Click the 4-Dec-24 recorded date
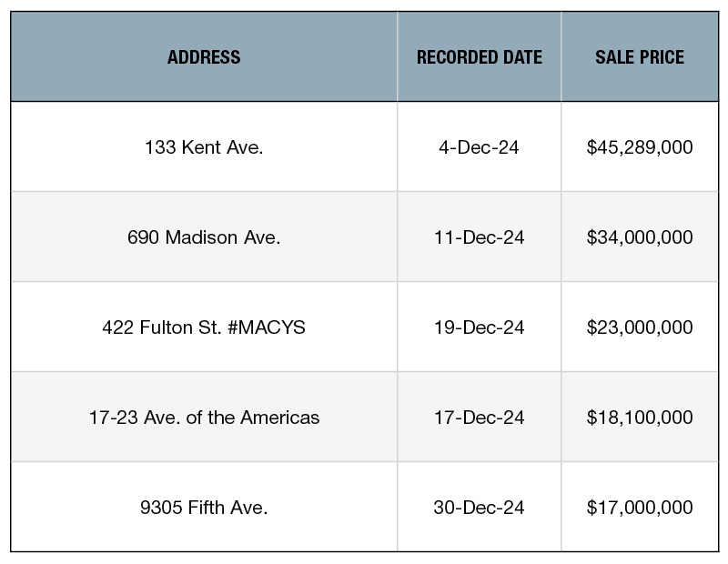The height and width of the screenshot is (564, 728). 480,147
